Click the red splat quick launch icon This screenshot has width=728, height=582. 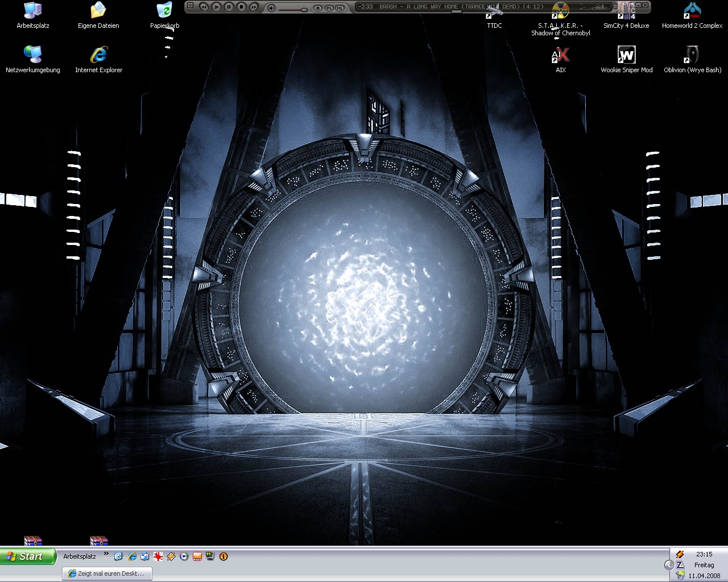point(158,556)
